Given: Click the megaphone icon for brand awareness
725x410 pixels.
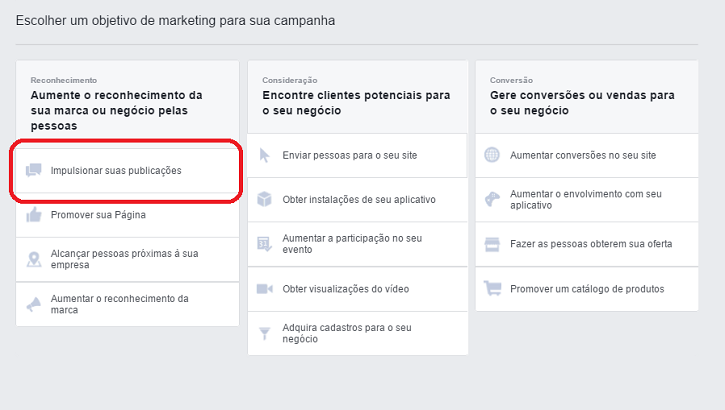Looking at the screenshot, I should pos(34,304).
